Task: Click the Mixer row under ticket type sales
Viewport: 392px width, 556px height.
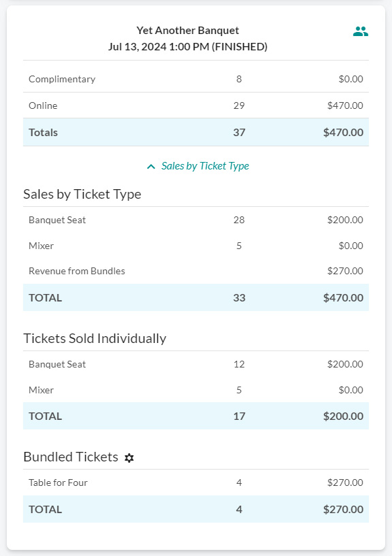Action: (x=196, y=246)
